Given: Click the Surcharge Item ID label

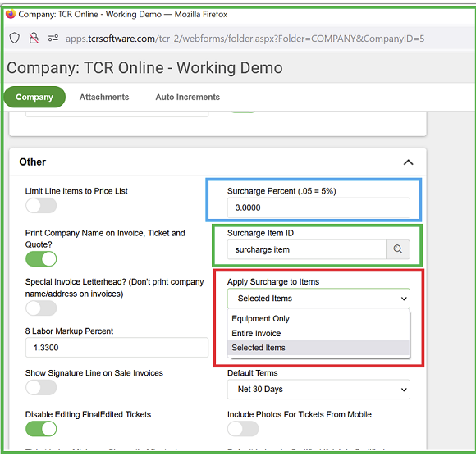Looking at the screenshot, I should tap(260, 233).
